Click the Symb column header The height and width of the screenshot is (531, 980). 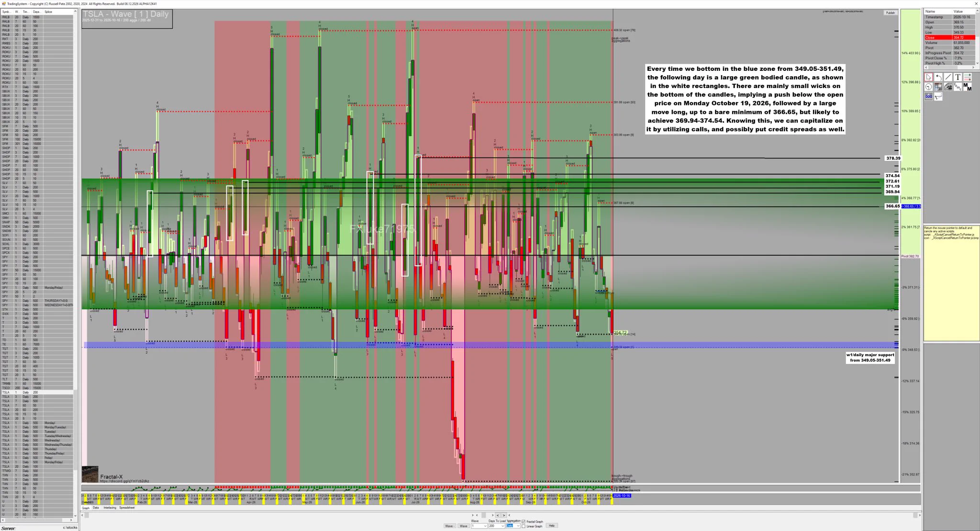point(7,11)
